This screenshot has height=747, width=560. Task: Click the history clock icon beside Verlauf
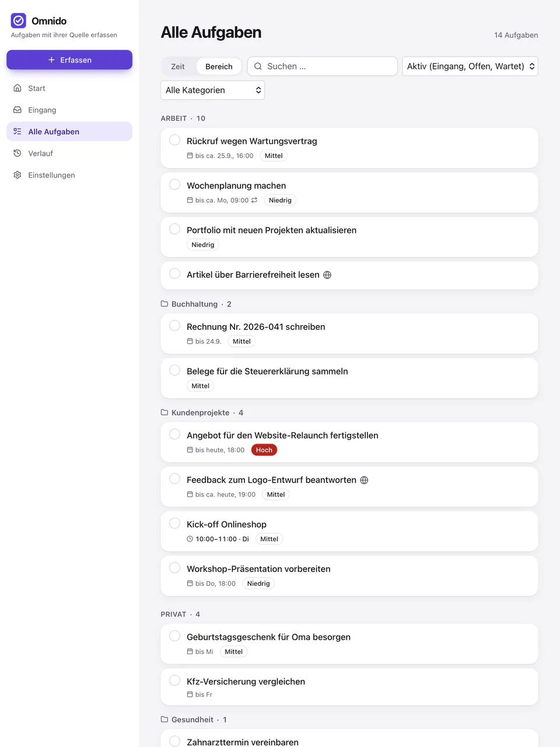[17, 153]
